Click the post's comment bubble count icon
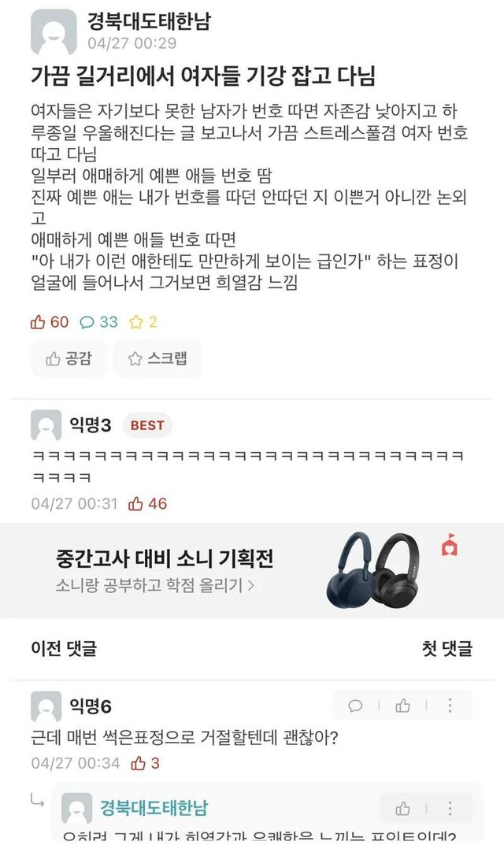 (x=87, y=323)
